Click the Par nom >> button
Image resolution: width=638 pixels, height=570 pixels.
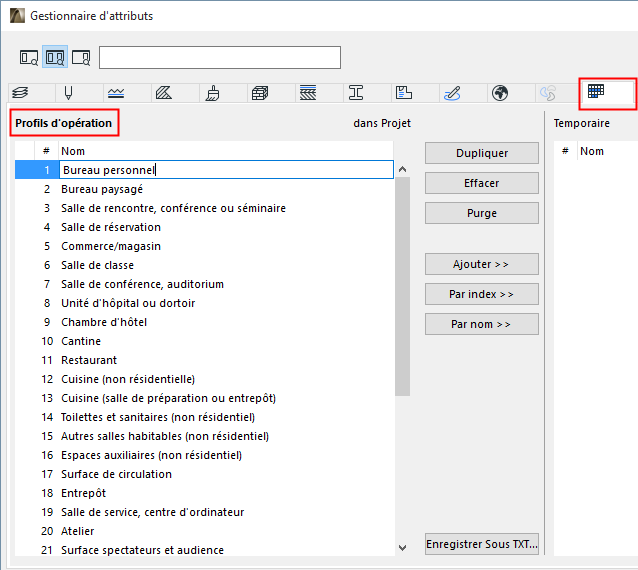point(482,324)
